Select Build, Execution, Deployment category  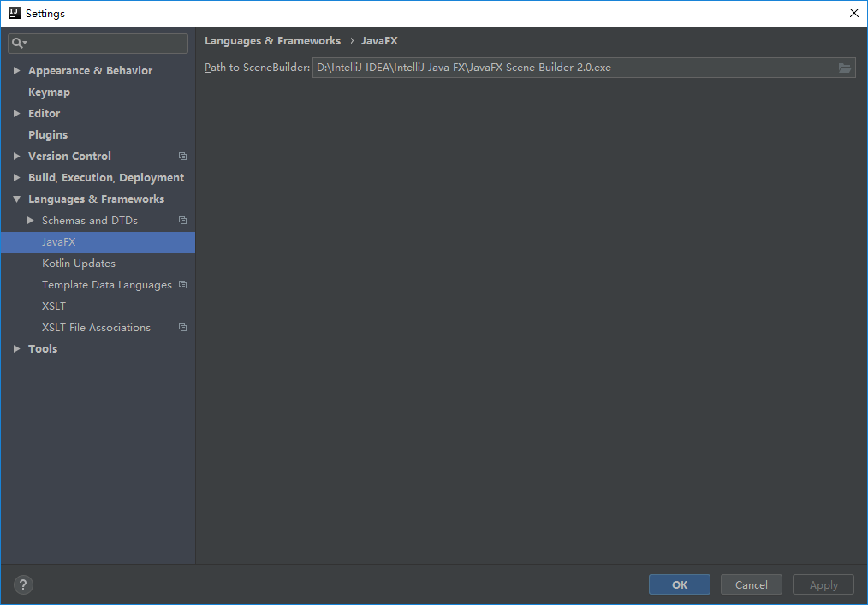click(106, 178)
